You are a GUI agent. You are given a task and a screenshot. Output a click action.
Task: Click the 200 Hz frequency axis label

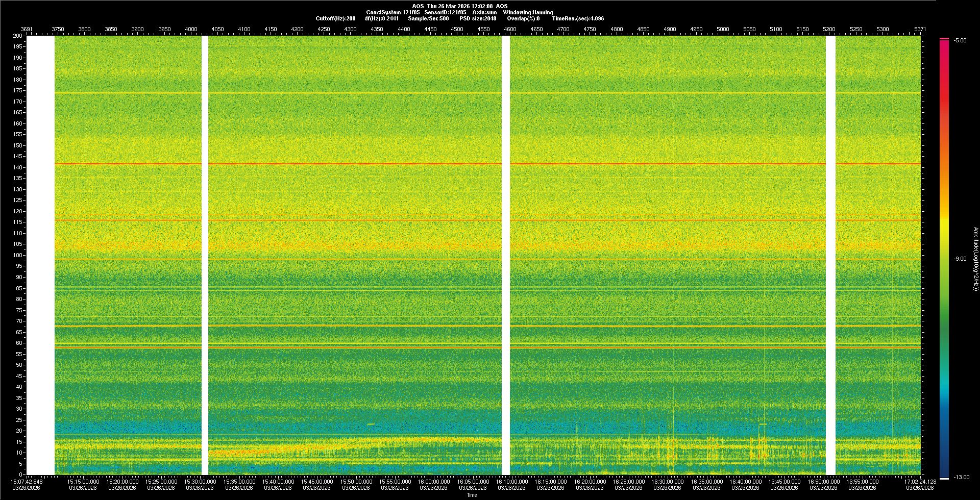[17, 36]
